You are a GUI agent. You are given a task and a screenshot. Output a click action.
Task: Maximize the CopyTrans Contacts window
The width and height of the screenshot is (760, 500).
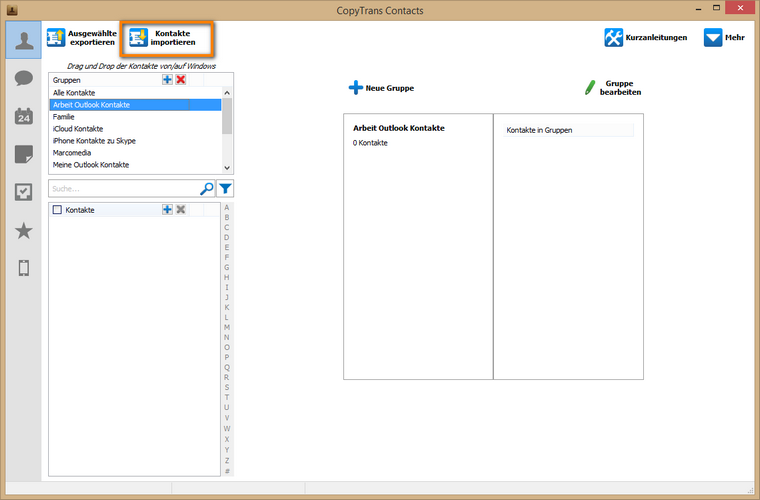(716, 8)
